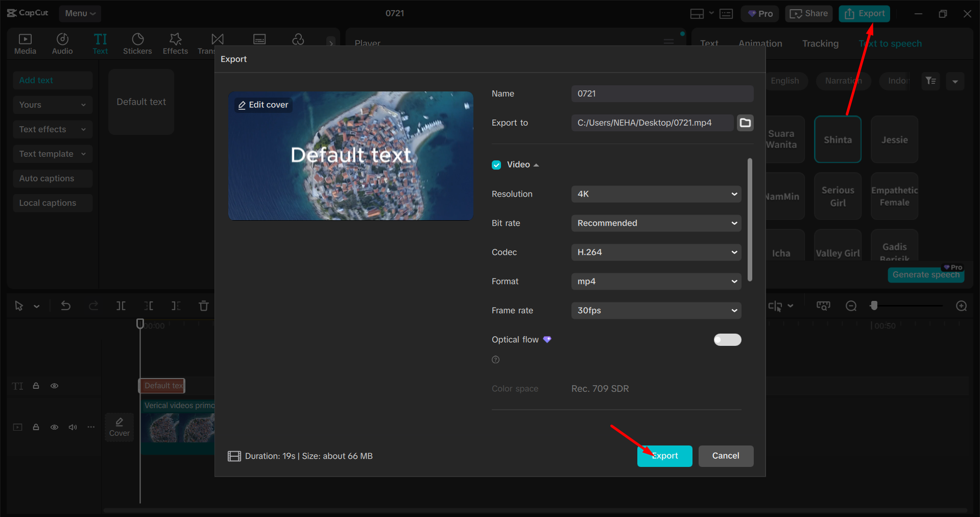
Task: Open the Effects panel
Action: click(x=175, y=43)
